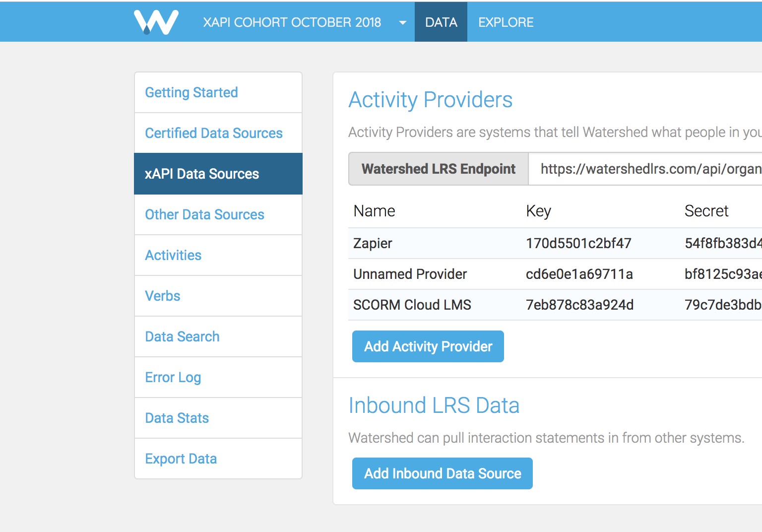Viewport: 762px width, 532px height.
Task: Expand the xAPI Cohort October 2018 dropdown
Action: [402, 23]
